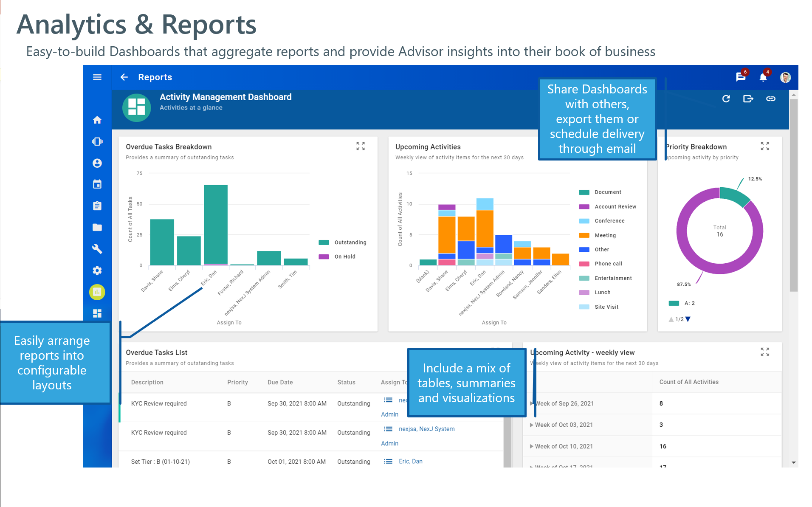Maximize the Priority Breakdown panel

(765, 146)
